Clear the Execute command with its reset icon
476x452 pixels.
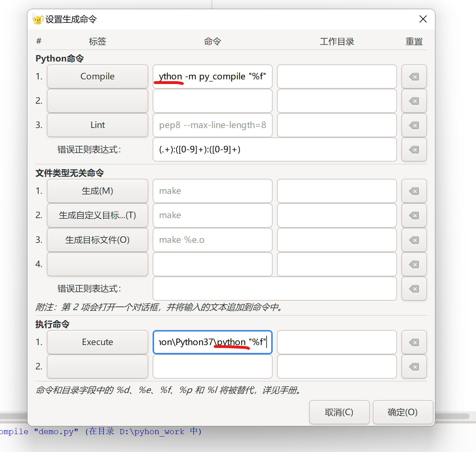[x=414, y=342]
